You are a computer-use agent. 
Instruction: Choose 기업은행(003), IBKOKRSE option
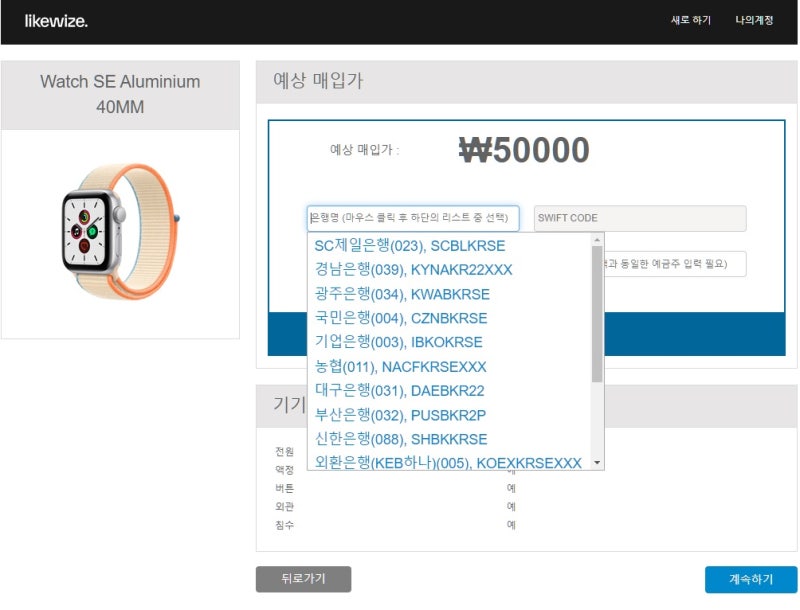point(398,342)
